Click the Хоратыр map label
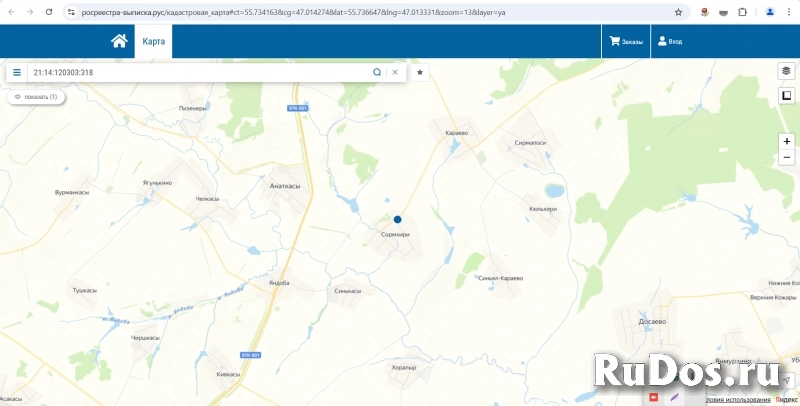This screenshot has width=800, height=406. tap(404, 368)
